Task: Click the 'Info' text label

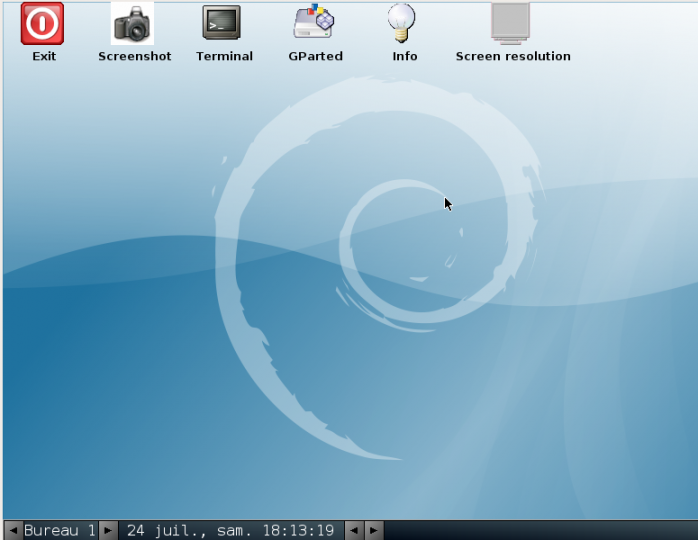Action: [405, 57]
